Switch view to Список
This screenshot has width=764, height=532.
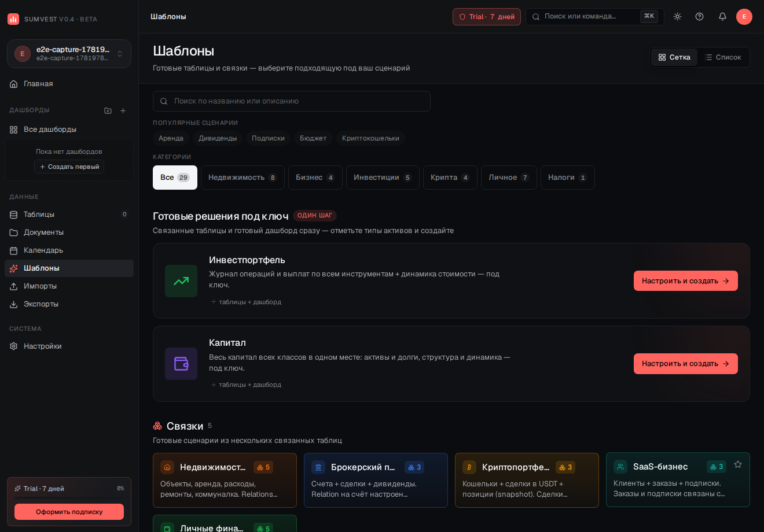pyautogui.click(x=723, y=57)
